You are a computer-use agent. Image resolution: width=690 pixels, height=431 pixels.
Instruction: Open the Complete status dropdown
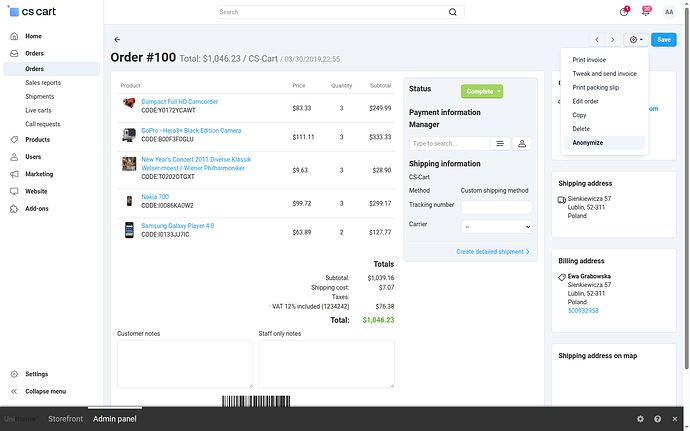[x=482, y=92]
